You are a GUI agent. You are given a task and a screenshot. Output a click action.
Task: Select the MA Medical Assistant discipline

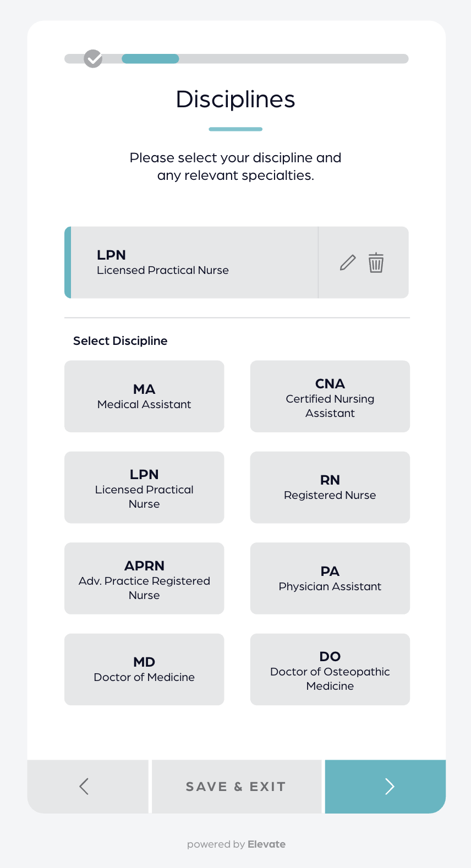tap(144, 396)
